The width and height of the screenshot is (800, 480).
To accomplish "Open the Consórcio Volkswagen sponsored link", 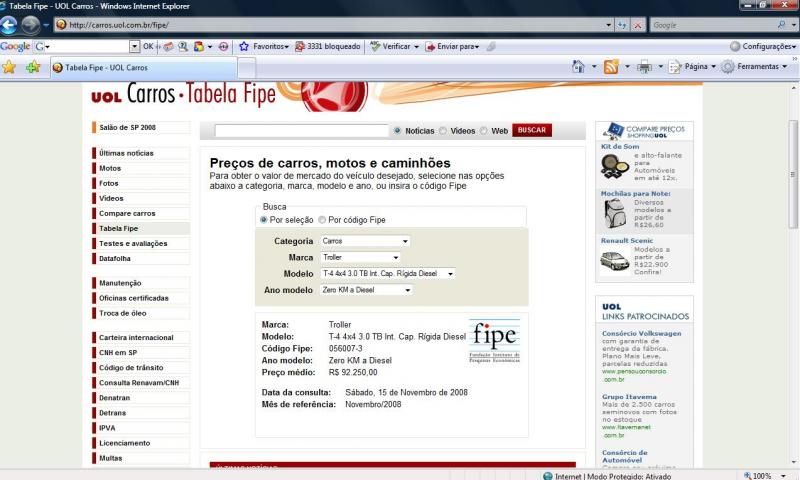I will [x=641, y=333].
